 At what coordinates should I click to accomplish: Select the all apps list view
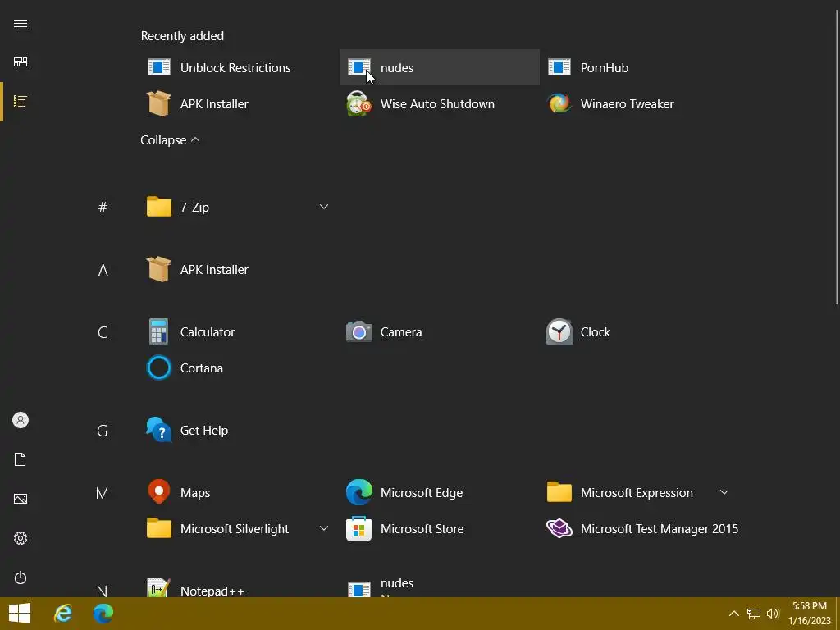coord(21,101)
